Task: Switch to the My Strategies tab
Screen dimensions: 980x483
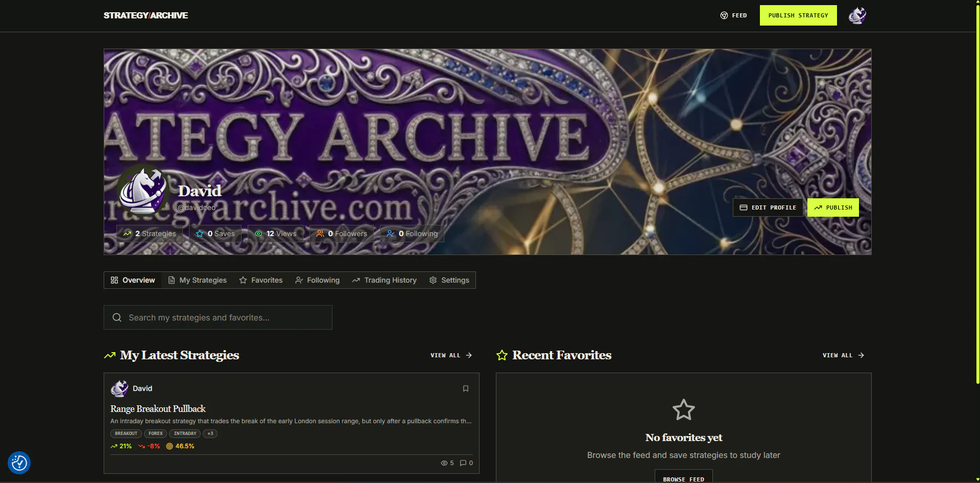Action: tap(198, 280)
